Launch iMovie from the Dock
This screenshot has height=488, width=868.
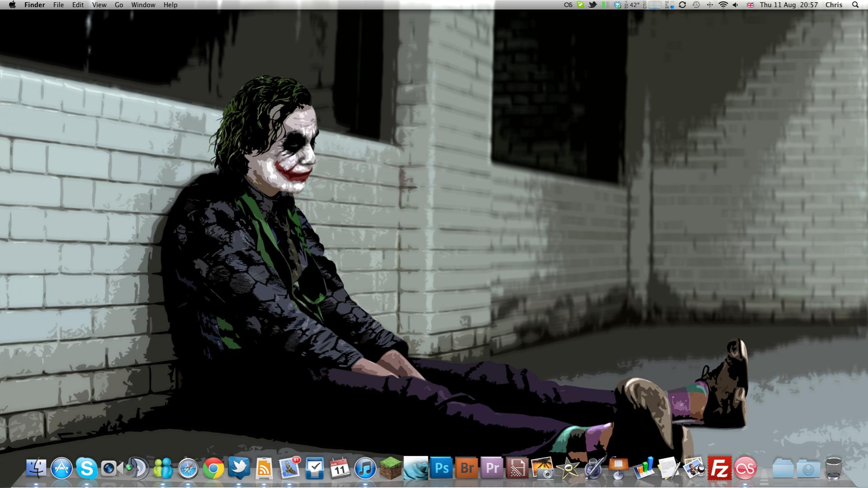click(568, 468)
